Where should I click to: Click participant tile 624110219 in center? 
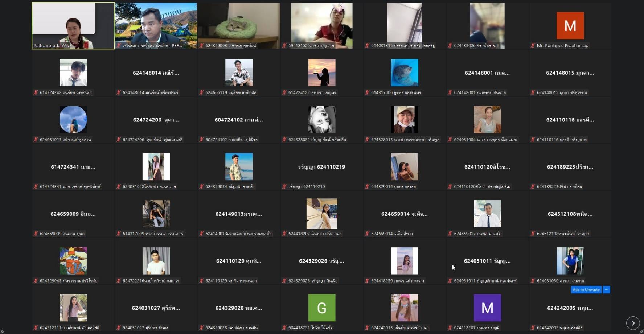click(x=321, y=167)
